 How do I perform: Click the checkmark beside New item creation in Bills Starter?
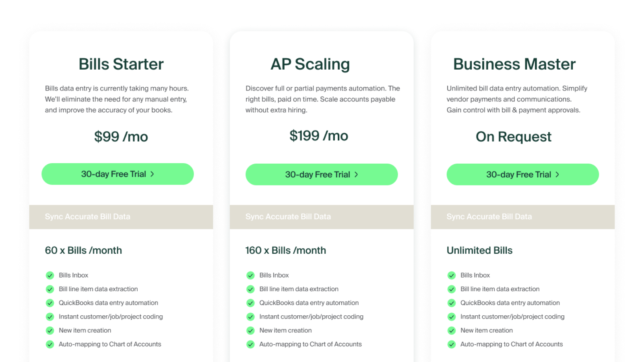point(50,330)
